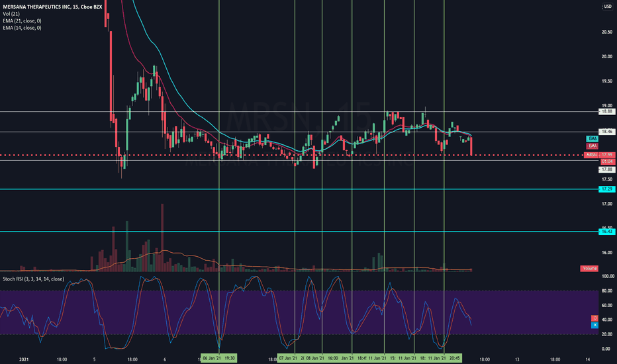
Task: Click the 06 Jan '21 19:30 time marker
Action: [x=218, y=359]
